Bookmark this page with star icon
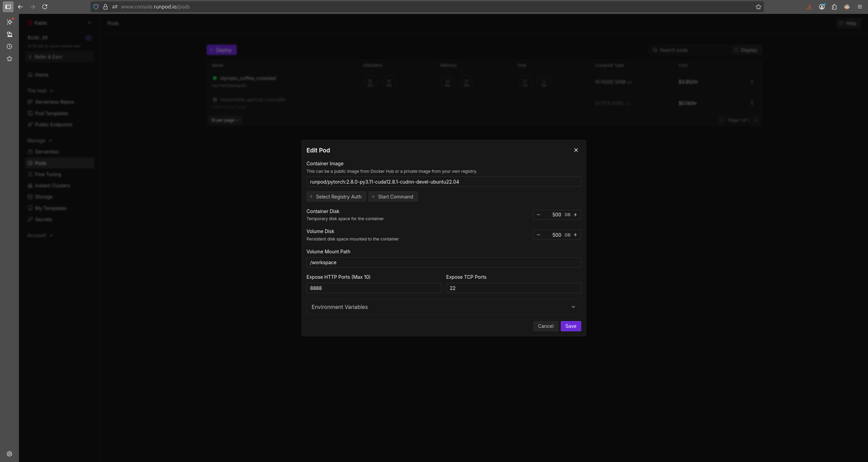The width and height of the screenshot is (868, 462). [x=758, y=7]
